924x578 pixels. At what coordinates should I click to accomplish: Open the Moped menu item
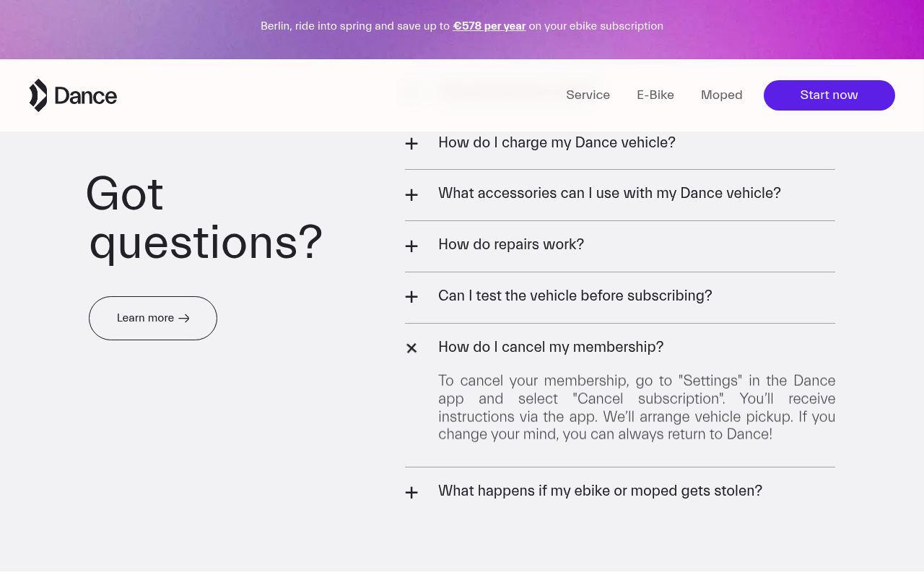pos(722,95)
